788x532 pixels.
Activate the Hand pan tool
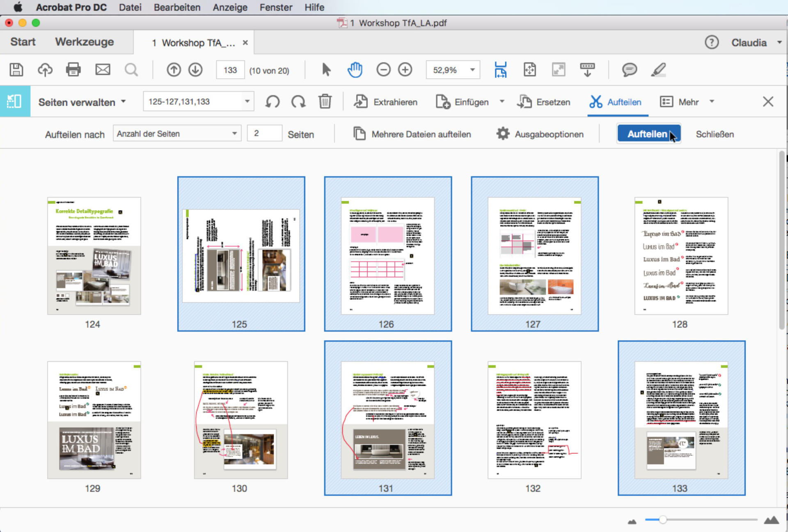tap(355, 70)
